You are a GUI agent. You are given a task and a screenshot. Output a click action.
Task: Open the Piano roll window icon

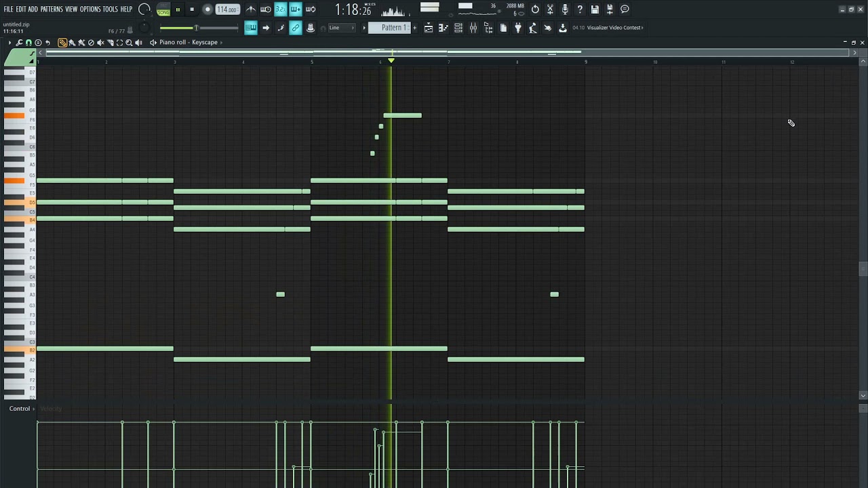(x=443, y=28)
